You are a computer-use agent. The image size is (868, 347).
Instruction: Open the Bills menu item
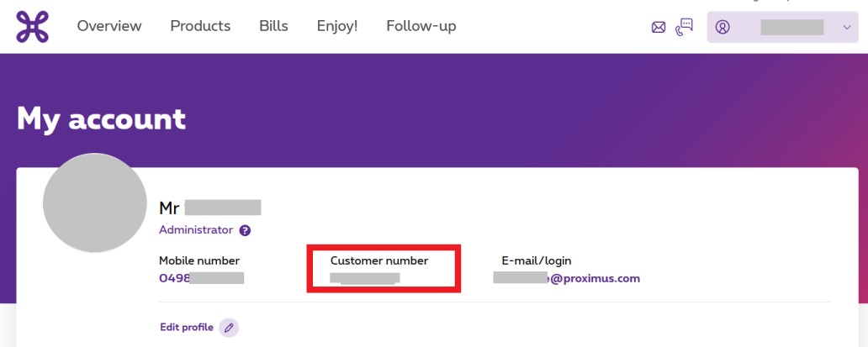click(x=273, y=26)
